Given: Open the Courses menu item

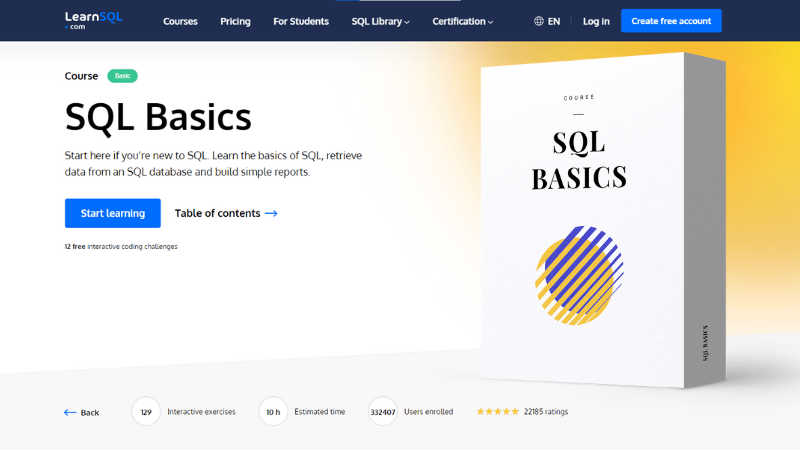Looking at the screenshot, I should [x=180, y=21].
